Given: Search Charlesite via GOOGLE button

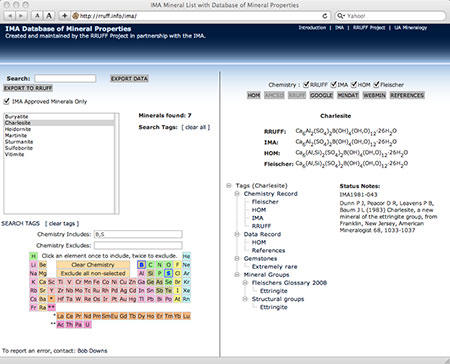Looking at the screenshot, I should click(321, 95).
